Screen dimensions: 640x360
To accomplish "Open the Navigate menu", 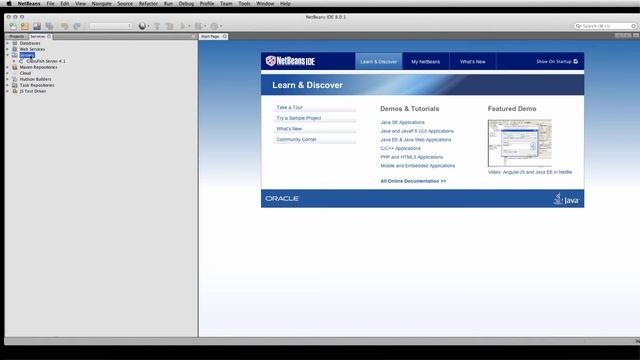I will click(102, 3).
